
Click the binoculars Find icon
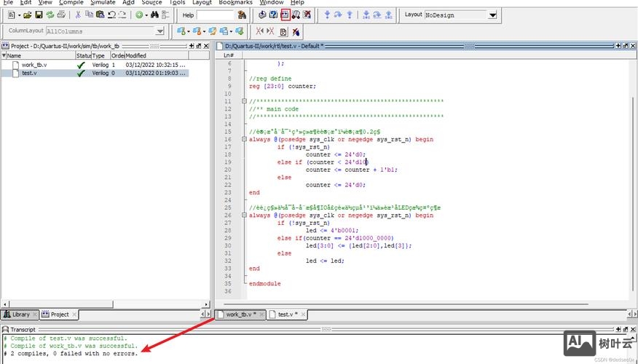[154, 15]
